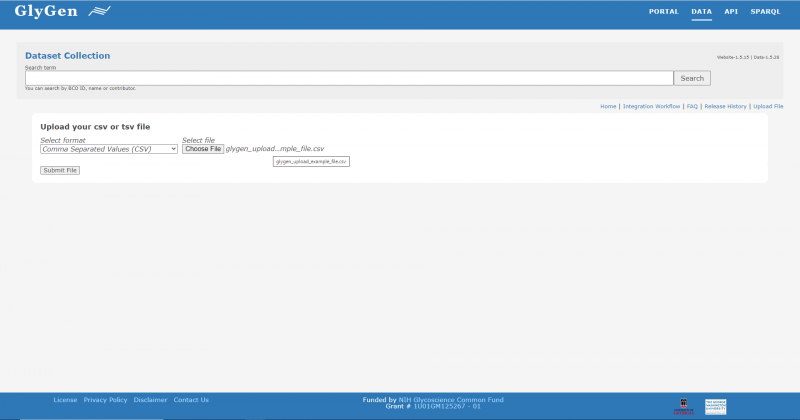Click the George Washington University footer logo
This screenshot has width=800, height=420.
715,405
